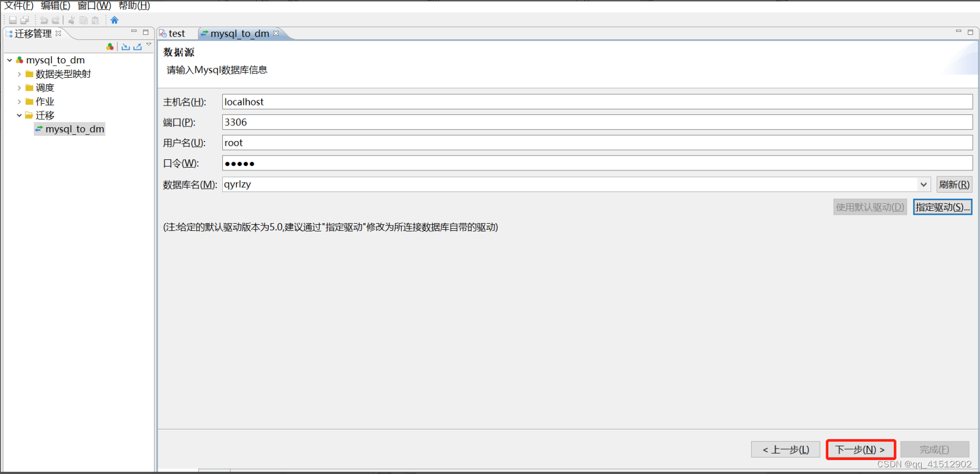
Task: Click the 指定驱动(S)... button
Action: pyautogui.click(x=943, y=207)
